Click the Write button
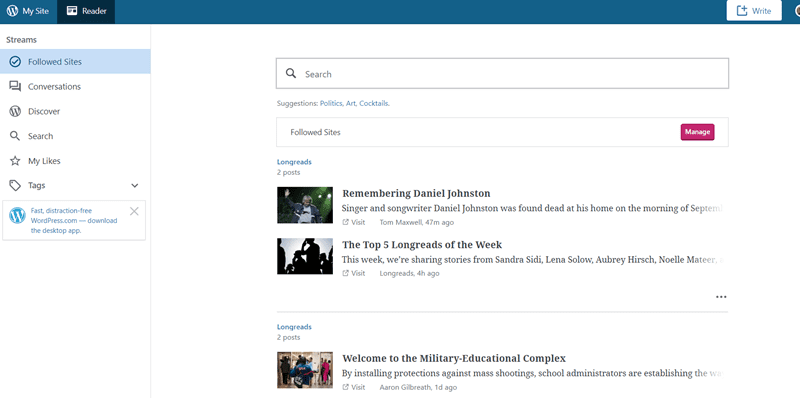Screen dimensions: 800x398 (754, 11)
